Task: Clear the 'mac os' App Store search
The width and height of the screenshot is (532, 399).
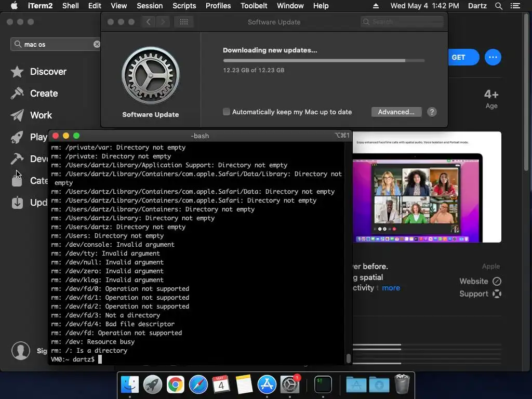Action: click(97, 45)
